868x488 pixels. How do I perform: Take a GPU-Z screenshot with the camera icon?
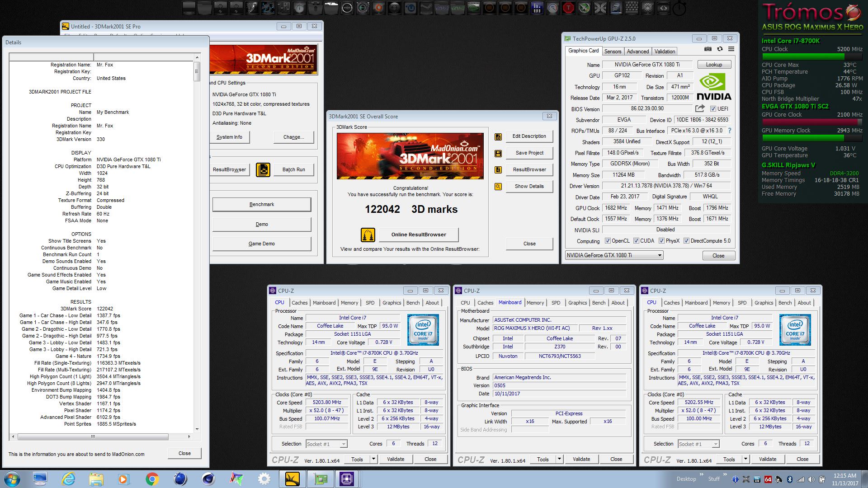pyautogui.click(x=708, y=49)
